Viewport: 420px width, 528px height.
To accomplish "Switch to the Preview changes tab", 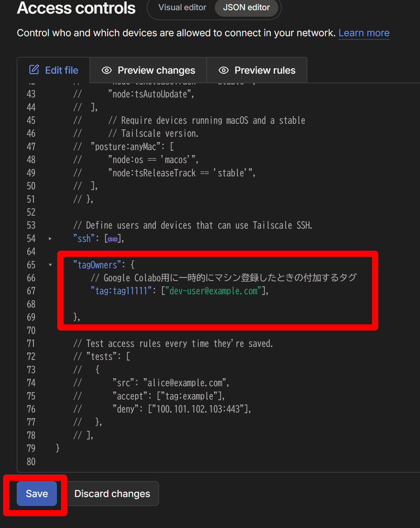I will tap(148, 70).
